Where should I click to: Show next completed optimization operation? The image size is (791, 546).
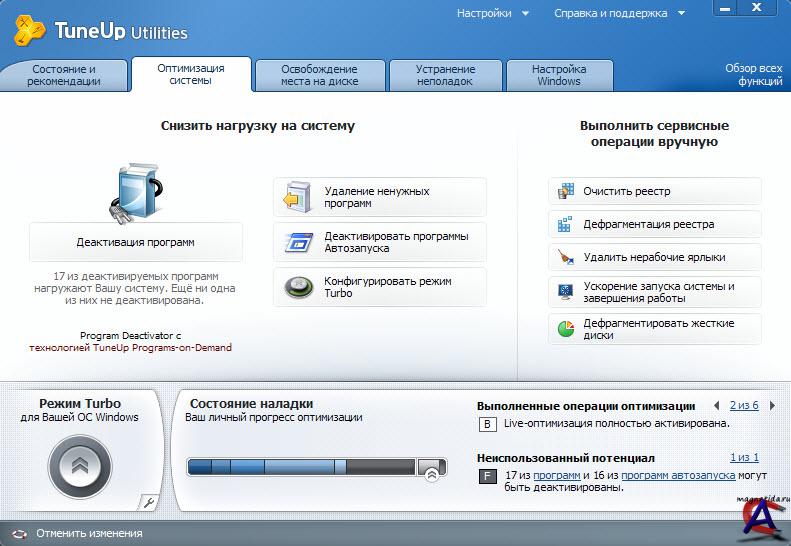pos(772,405)
